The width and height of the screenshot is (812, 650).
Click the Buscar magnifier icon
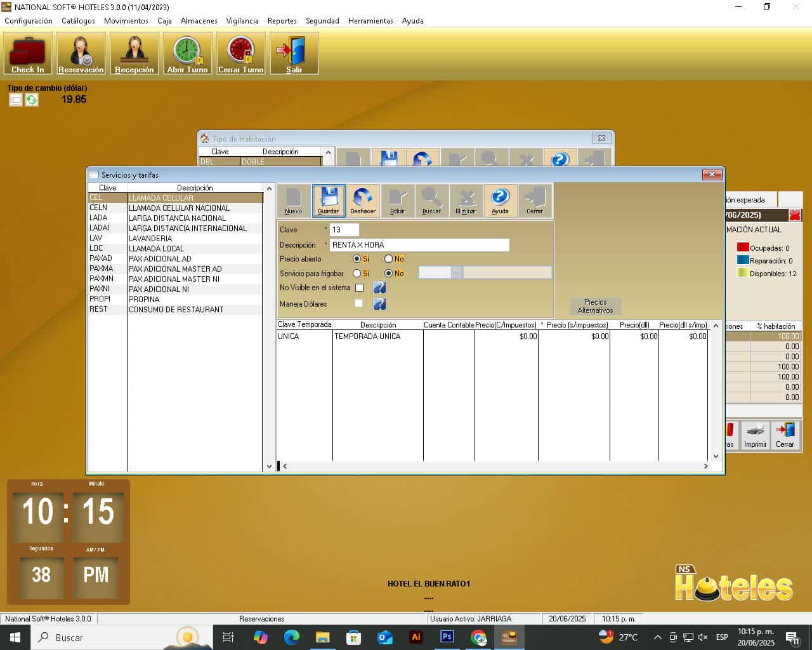431,201
